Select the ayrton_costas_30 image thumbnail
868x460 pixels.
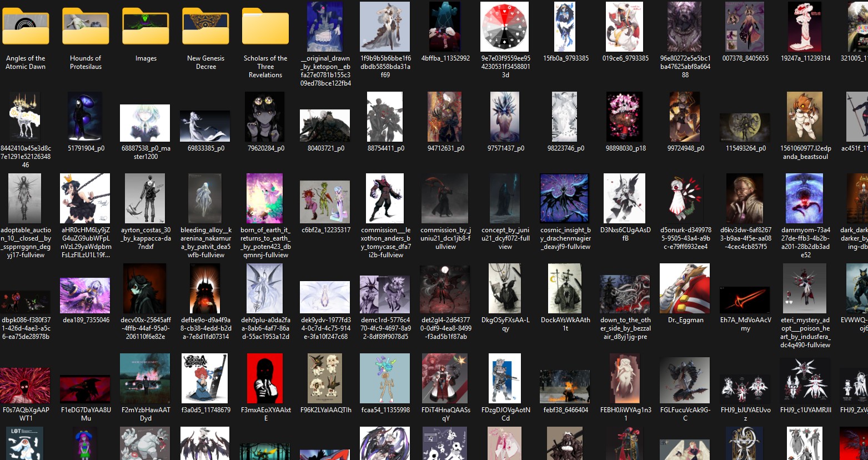tap(145, 198)
